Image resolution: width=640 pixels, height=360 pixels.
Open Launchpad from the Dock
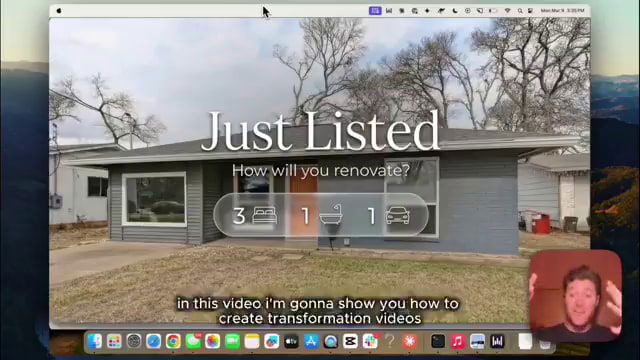point(114,341)
